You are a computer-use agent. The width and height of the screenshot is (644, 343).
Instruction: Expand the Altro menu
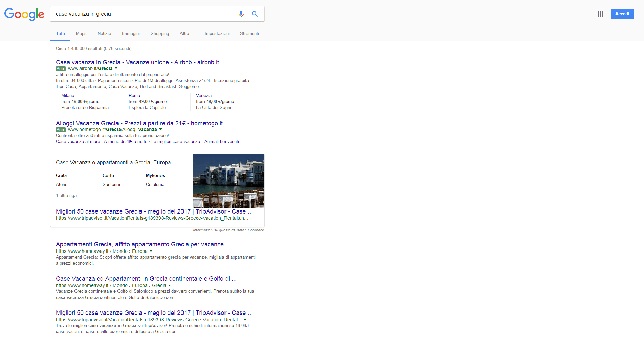(x=185, y=34)
